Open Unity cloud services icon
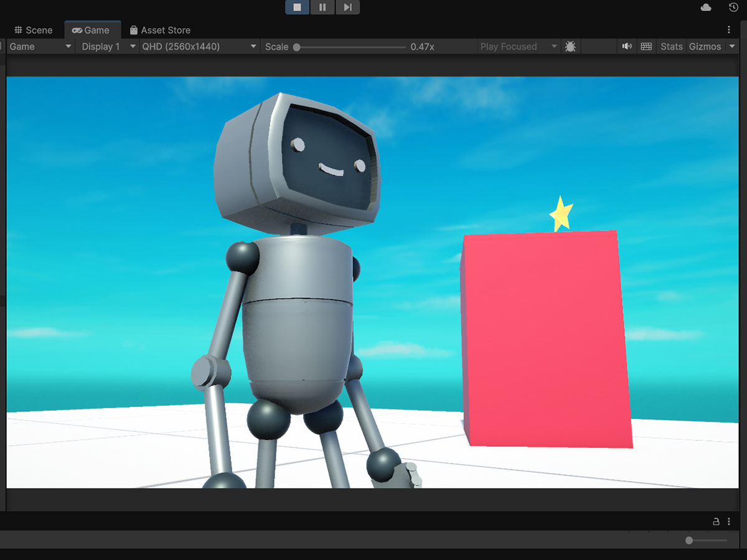This screenshot has height=560, width=747. coord(706,7)
